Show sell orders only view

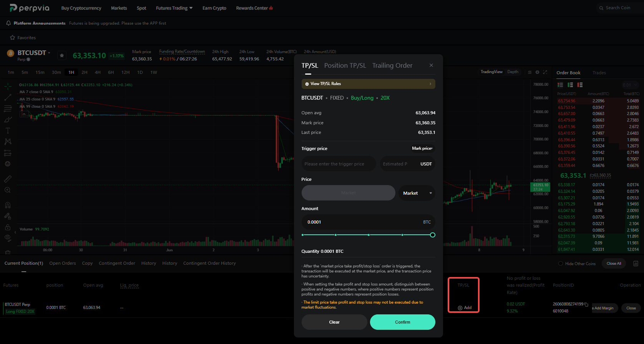(x=580, y=85)
